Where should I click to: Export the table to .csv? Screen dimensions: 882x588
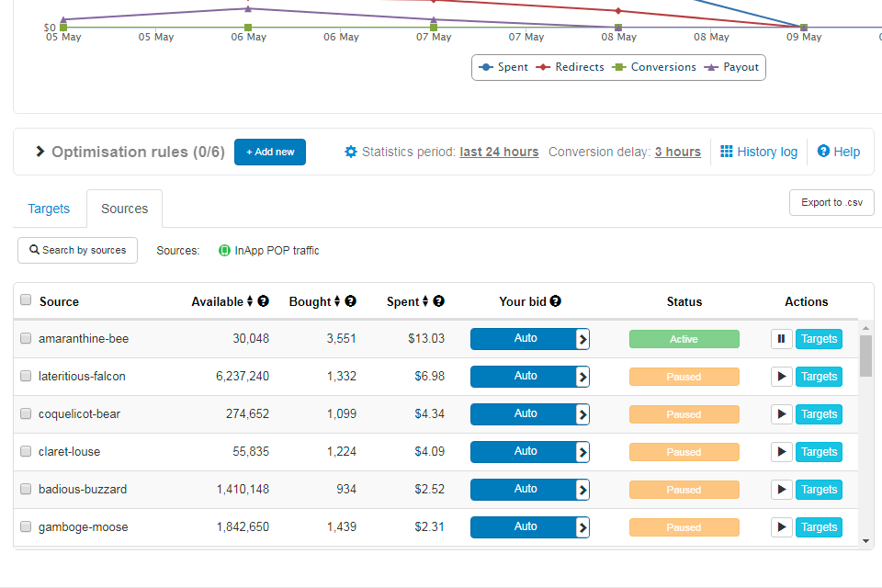[831, 202]
